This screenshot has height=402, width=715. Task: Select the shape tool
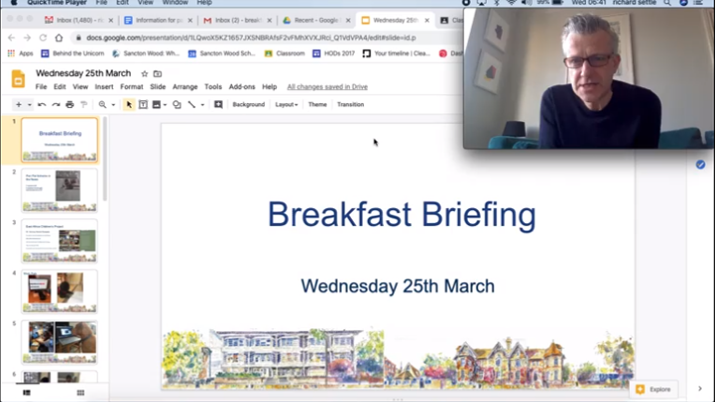click(x=177, y=104)
